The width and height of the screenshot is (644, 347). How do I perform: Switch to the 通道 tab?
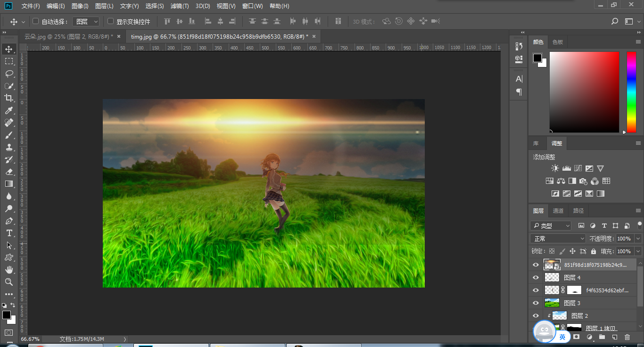point(558,211)
